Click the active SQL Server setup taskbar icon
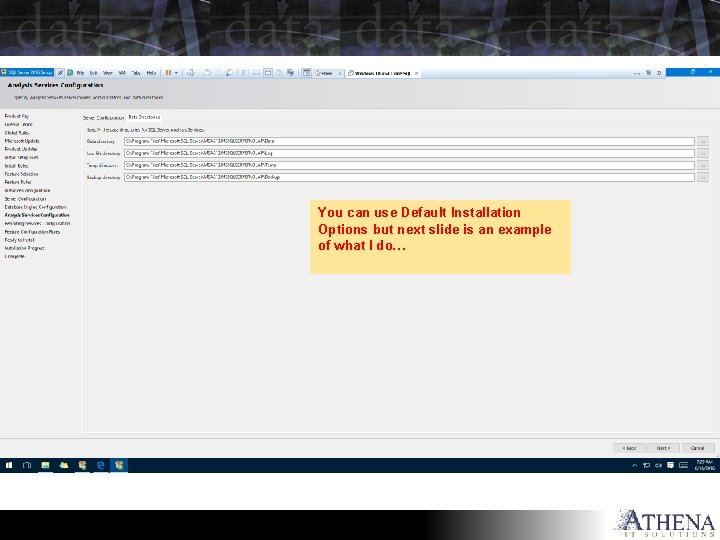Image resolution: width=720 pixels, height=540 pixels. pos(119,465)
